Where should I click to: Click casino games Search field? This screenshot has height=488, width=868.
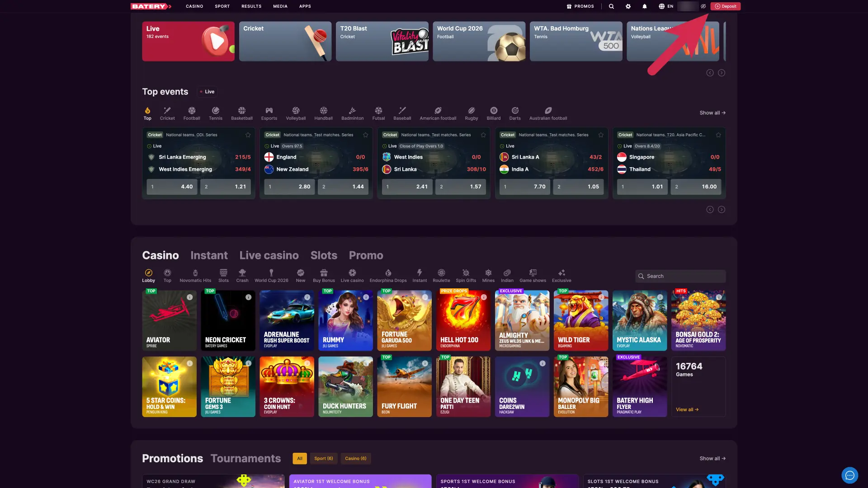point(680,276)
